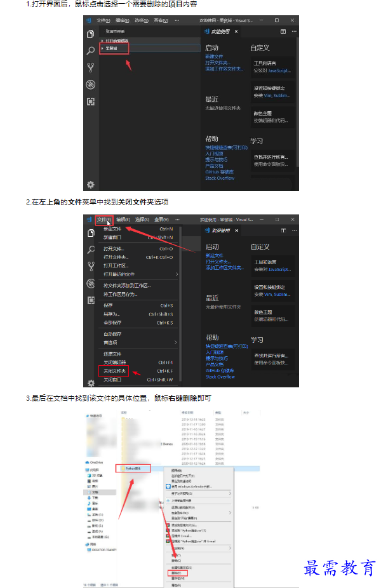
Task: Open title-bar menu overflow ellipsis in second VS Code screenshot
Action: tap(177, 219)
